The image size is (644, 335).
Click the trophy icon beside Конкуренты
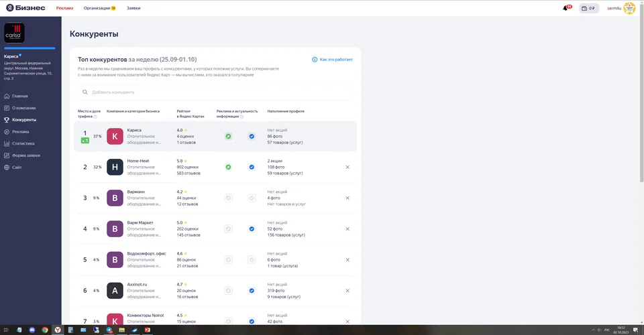click(7, 120)
